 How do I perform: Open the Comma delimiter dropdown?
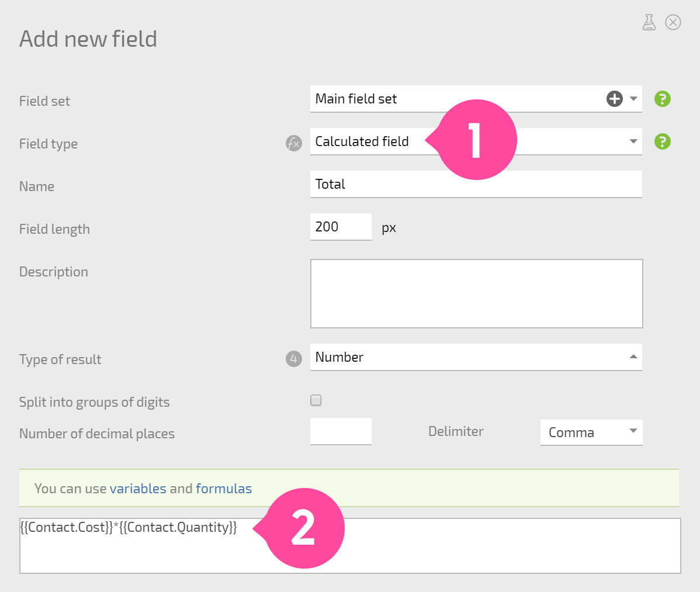pos(591,432)
